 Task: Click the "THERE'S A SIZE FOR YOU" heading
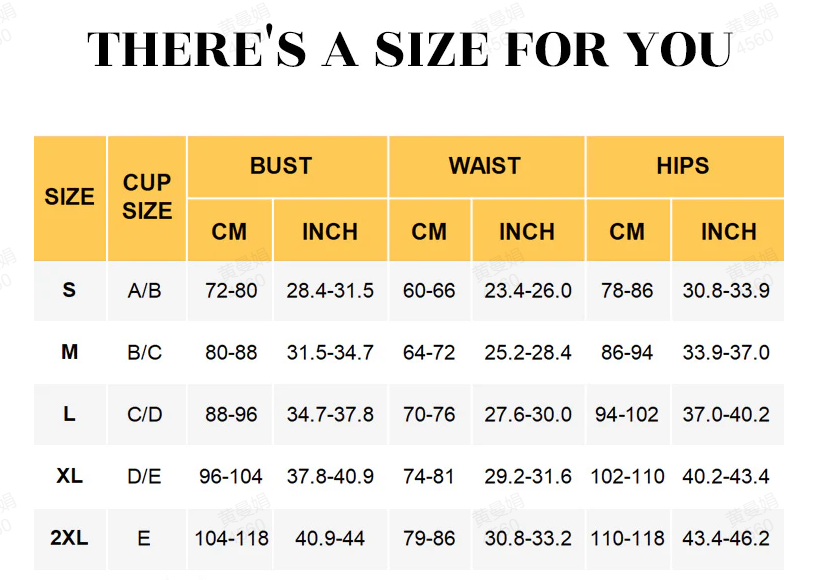pos(411,49)
